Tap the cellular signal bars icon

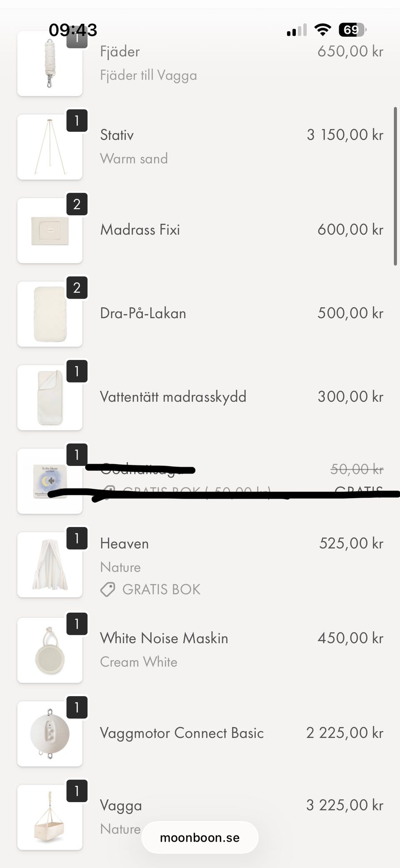click(297, 30)
